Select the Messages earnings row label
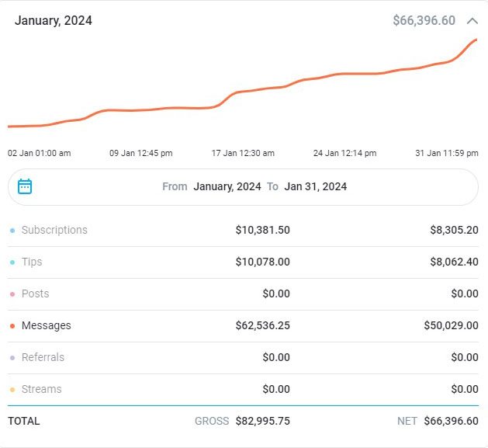Screen dimensions: 488x448 tap(47, 325)
